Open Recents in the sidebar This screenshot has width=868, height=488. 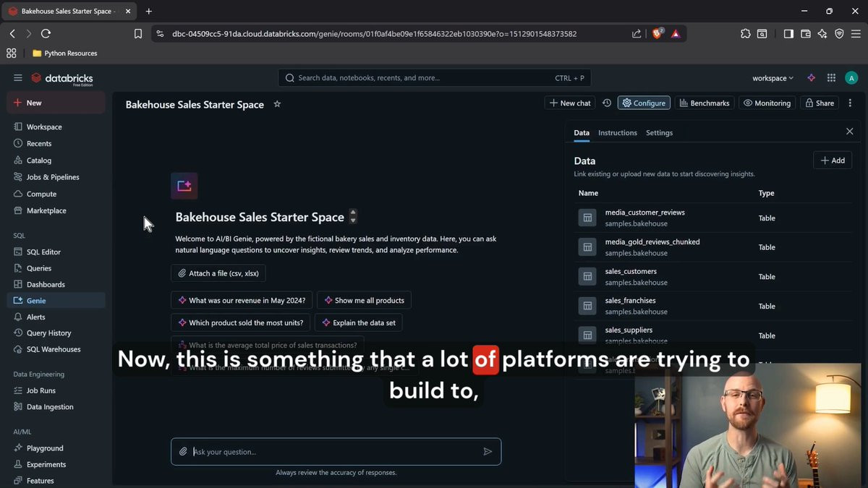tap(56, 143)
